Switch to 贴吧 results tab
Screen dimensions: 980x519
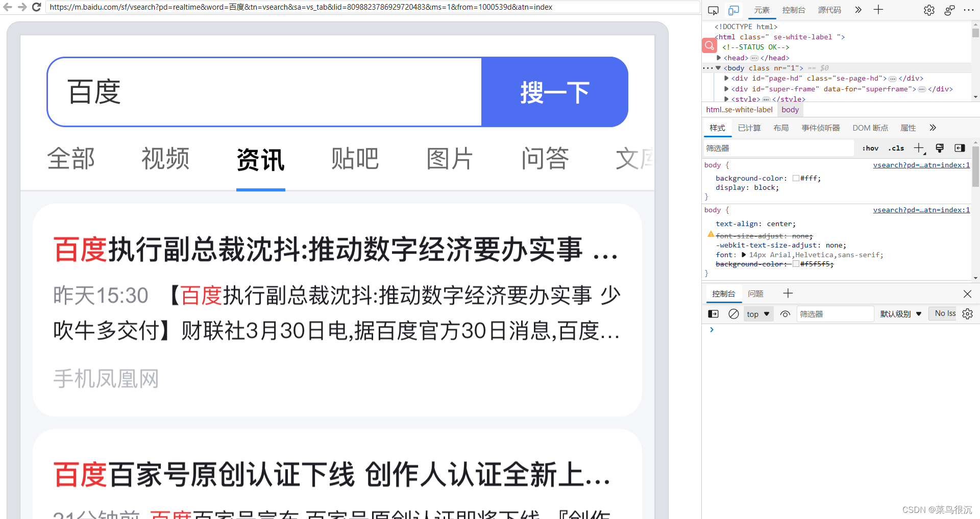pyautogui.click(x=355, y=159)
